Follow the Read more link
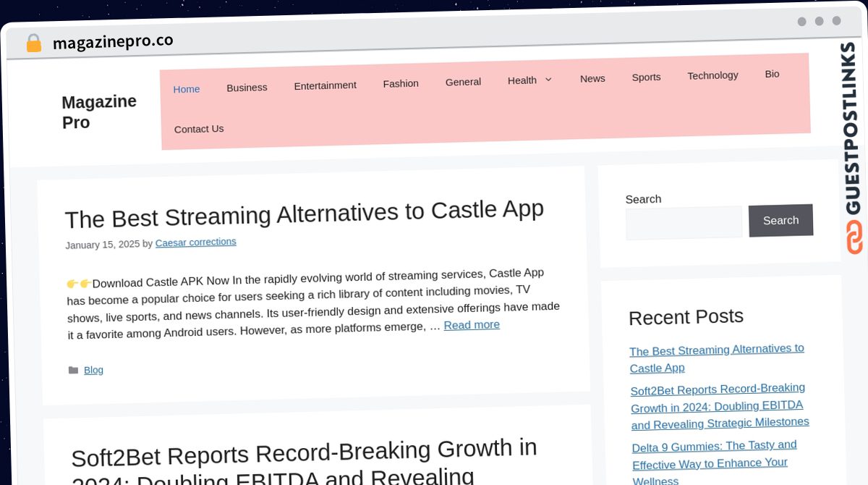The image size is (868, 485). [472, 325]
